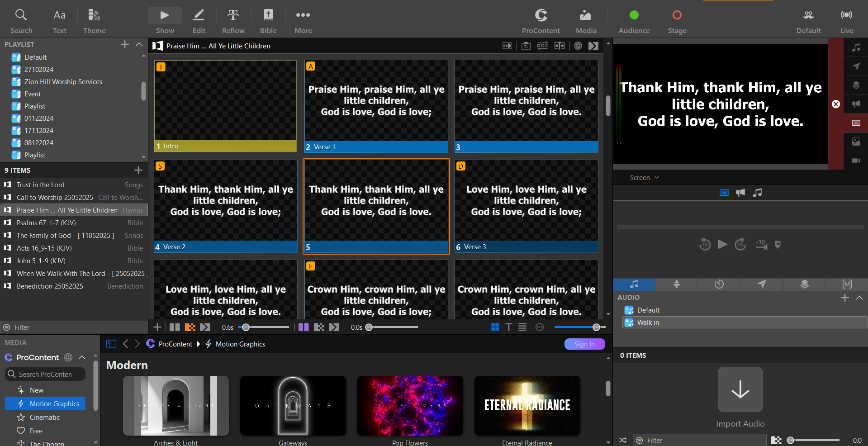This screenshot has width=868, height=446.
Task: Click the Eternal Radiance thumbnail
Action: pos(527,406)
